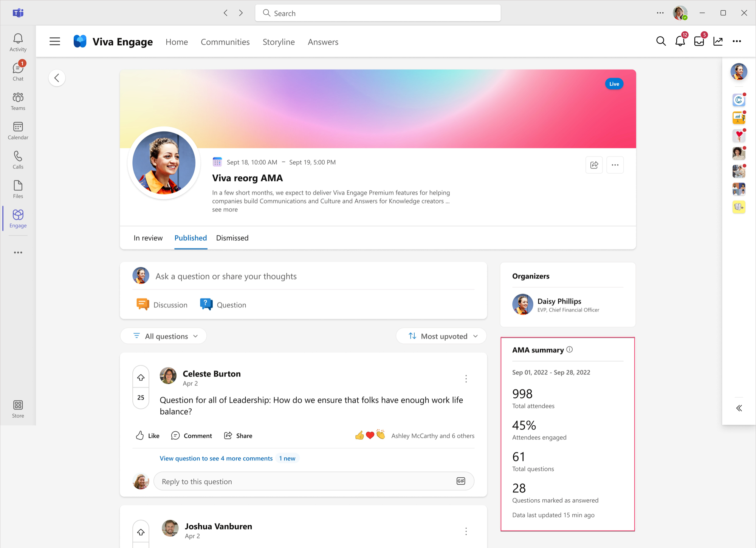
Task: Toggle the left navigation hamburger menu
Action: pos(54,42)
